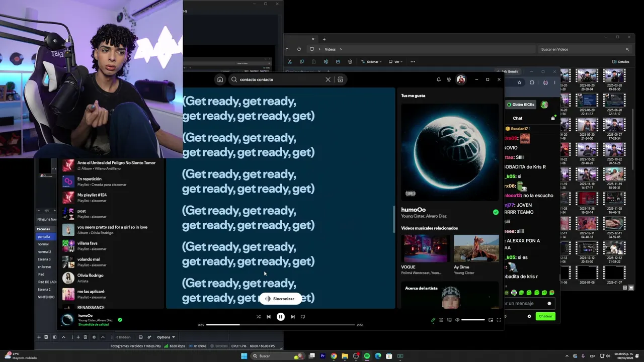Viewport: 644px width, 362px height.
Task: Click Cut scissors icon in File Explorer
Action: click(x=290, y=62)
